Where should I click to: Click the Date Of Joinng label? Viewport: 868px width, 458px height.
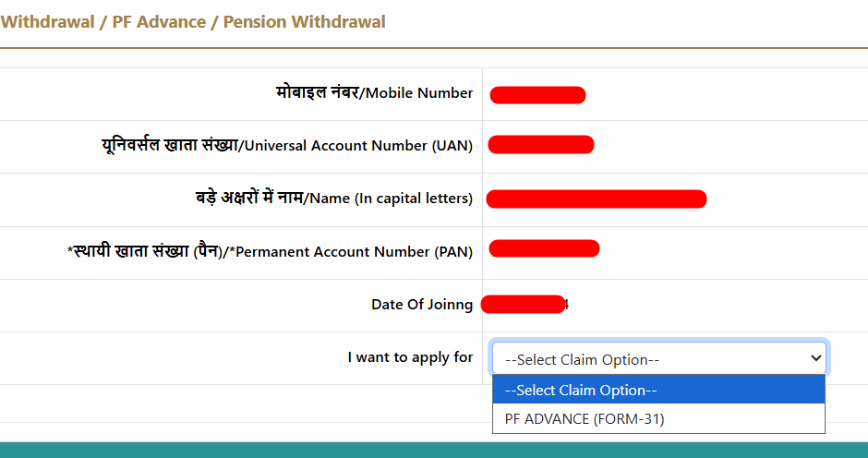[x=422, y=305]
